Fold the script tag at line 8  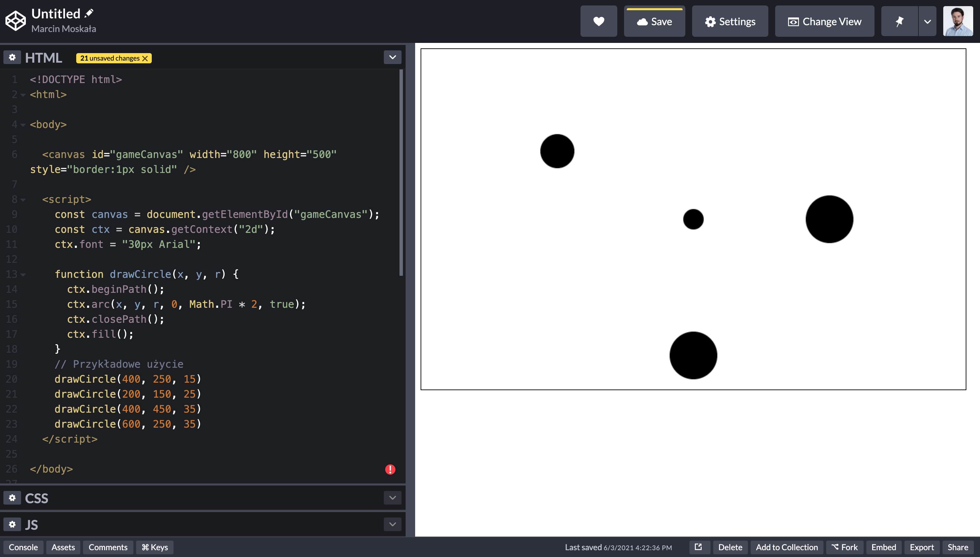coord(23,200)
